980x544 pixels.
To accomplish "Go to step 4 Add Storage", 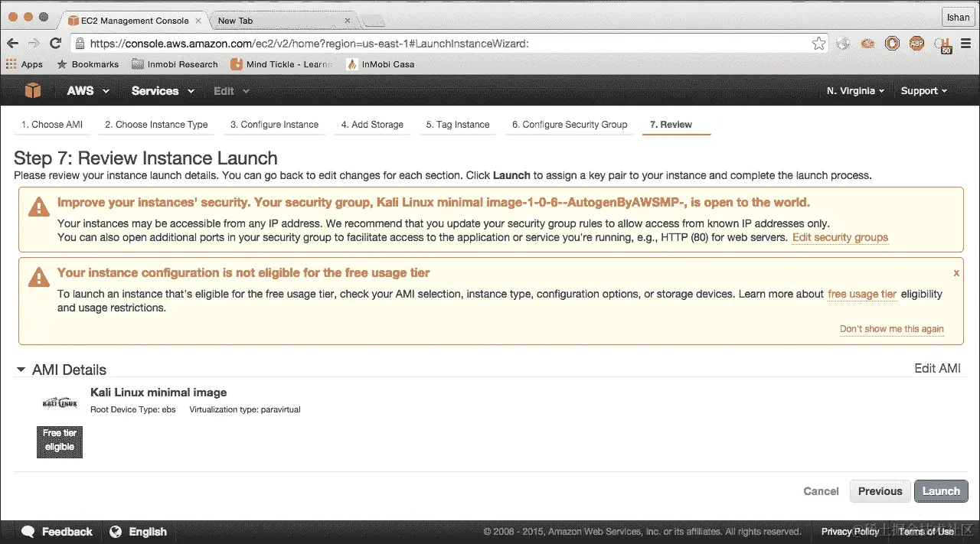I will [x=372, y=125].
